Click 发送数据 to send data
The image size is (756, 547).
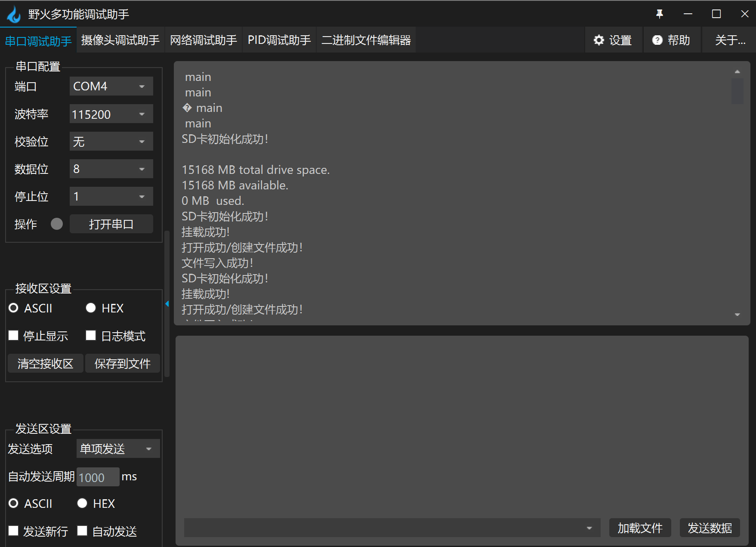pyautogui.click(x=709, y=528)
